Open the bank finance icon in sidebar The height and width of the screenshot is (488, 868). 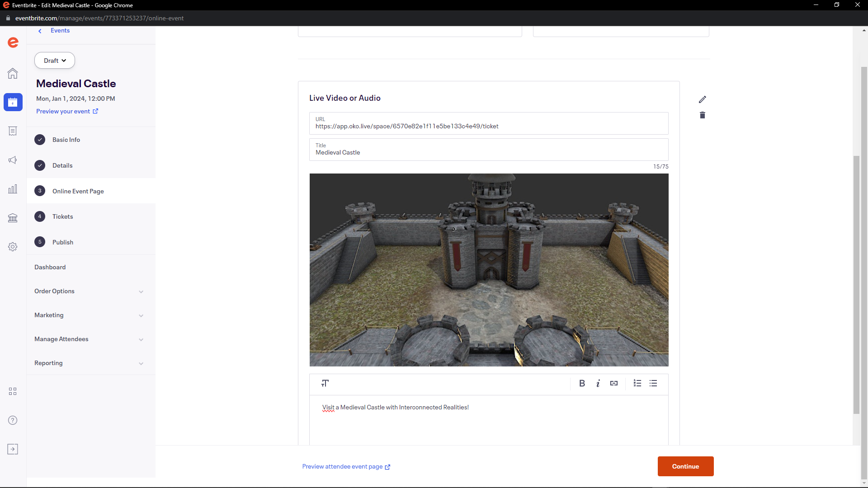click(x=13, y=218)
